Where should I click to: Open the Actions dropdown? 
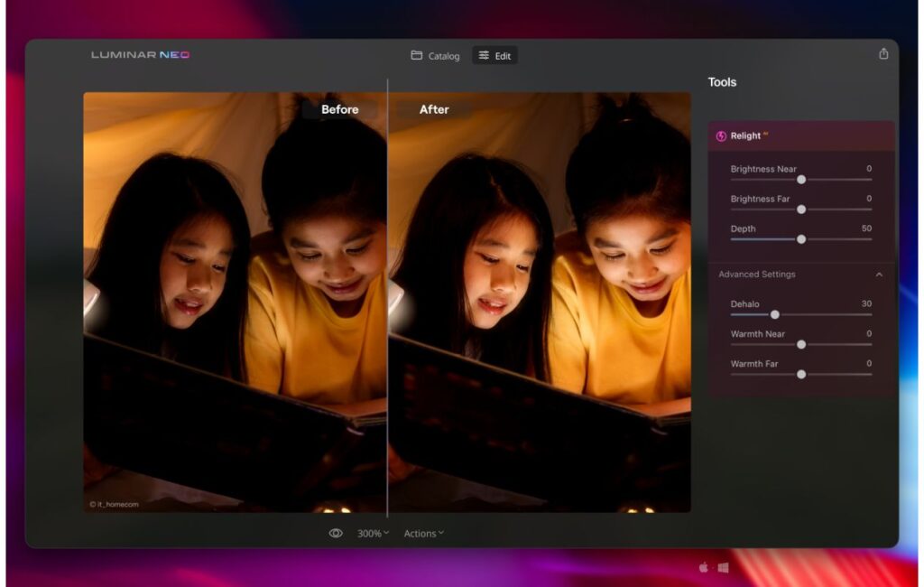pos(423,533)
